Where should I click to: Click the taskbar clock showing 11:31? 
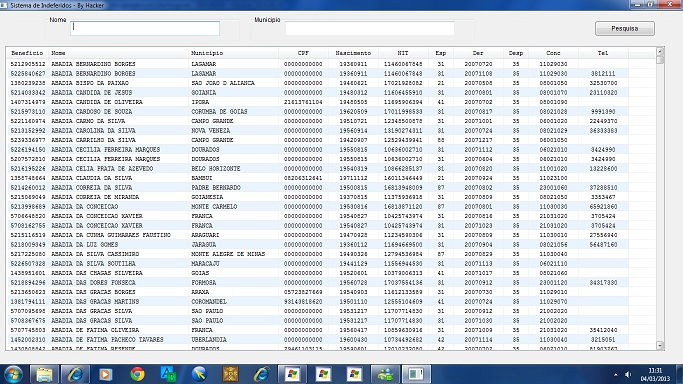pos(655,374)
